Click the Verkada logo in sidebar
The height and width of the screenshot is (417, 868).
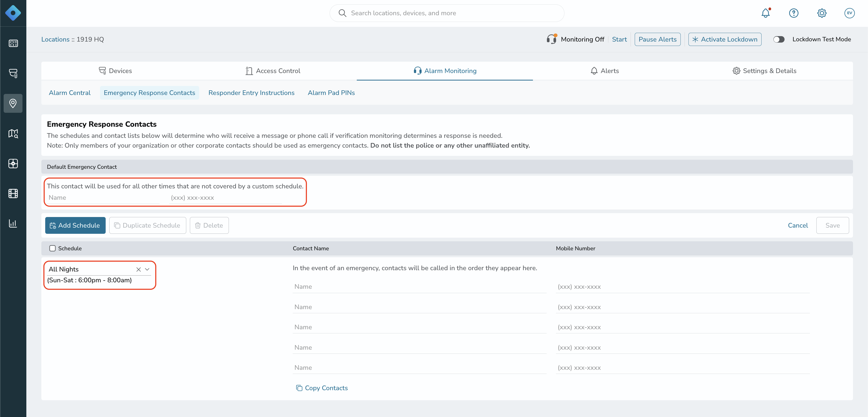coord(13,13)
